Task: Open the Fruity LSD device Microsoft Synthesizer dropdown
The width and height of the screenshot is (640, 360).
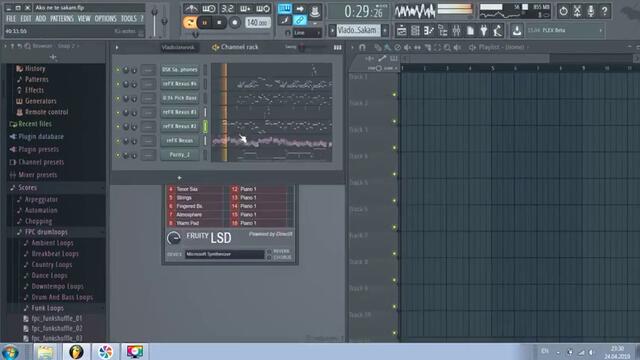Action: (x=224, y=254)
